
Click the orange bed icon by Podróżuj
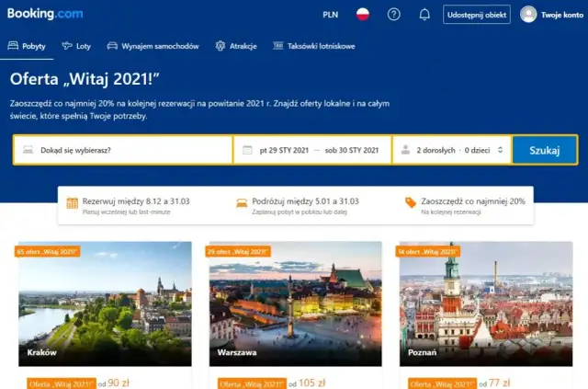pos(242,203)
